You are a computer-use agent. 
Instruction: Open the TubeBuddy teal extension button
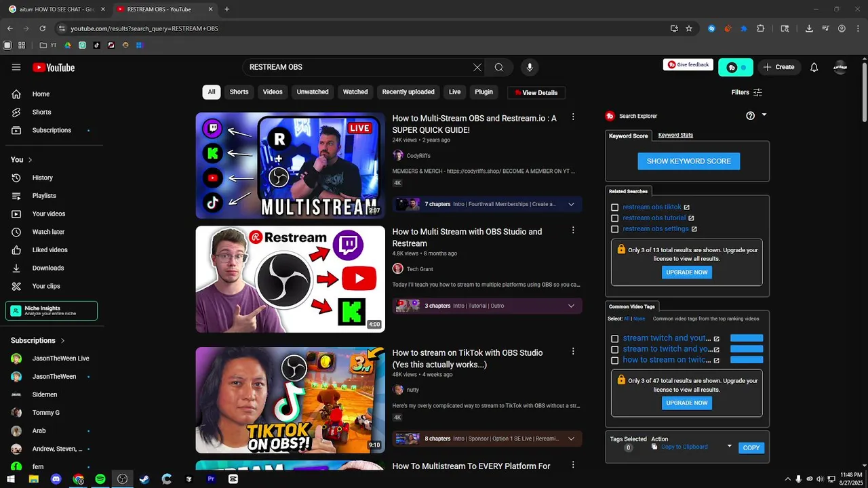pyautogui.click(x=735, y=67)
